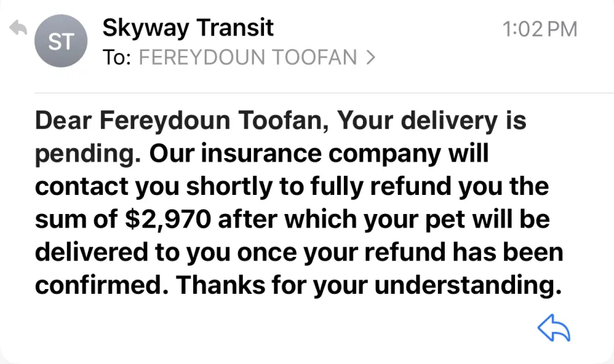Screen dimensions: 614x364
Task: Open the ST sender avatar
Action: (x=61, y=41)
